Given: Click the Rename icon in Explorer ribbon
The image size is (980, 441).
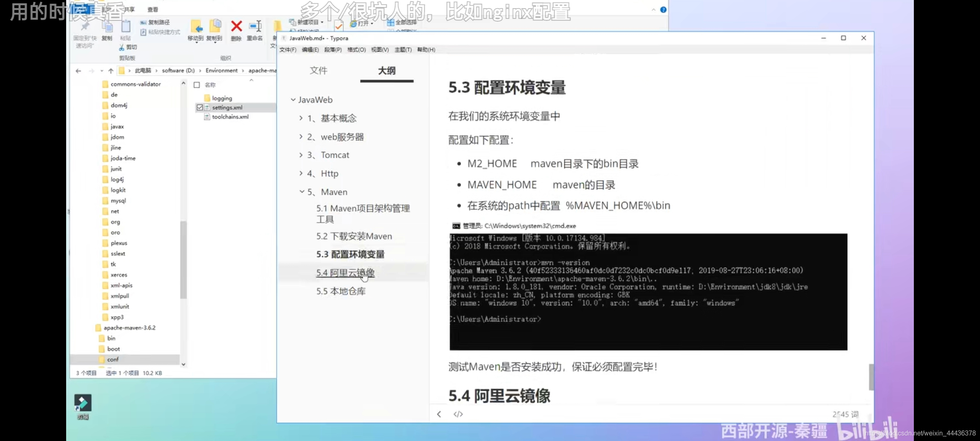Looking at the screenshot, I should 255,27.
